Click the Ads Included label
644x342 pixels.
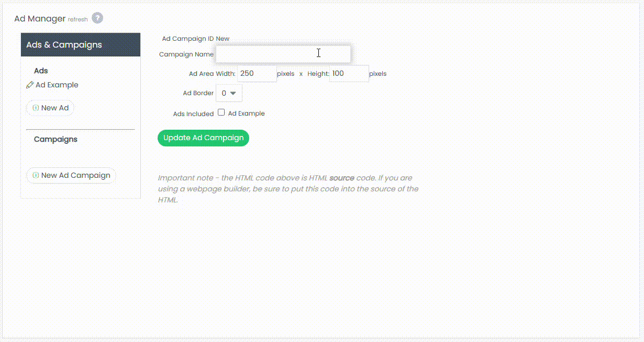pos(193,113)
